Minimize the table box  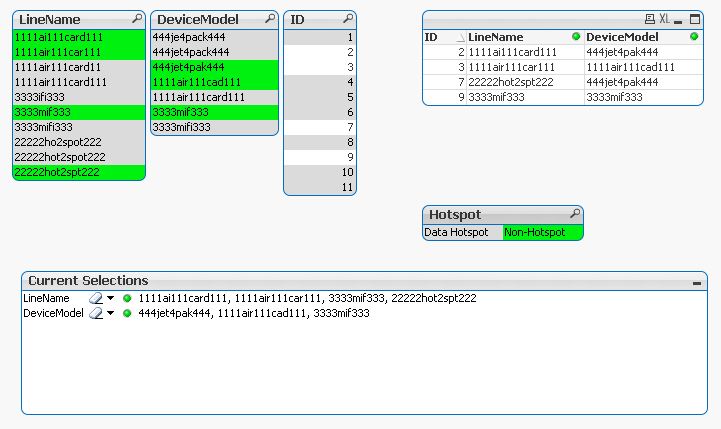tap(678, 21)
